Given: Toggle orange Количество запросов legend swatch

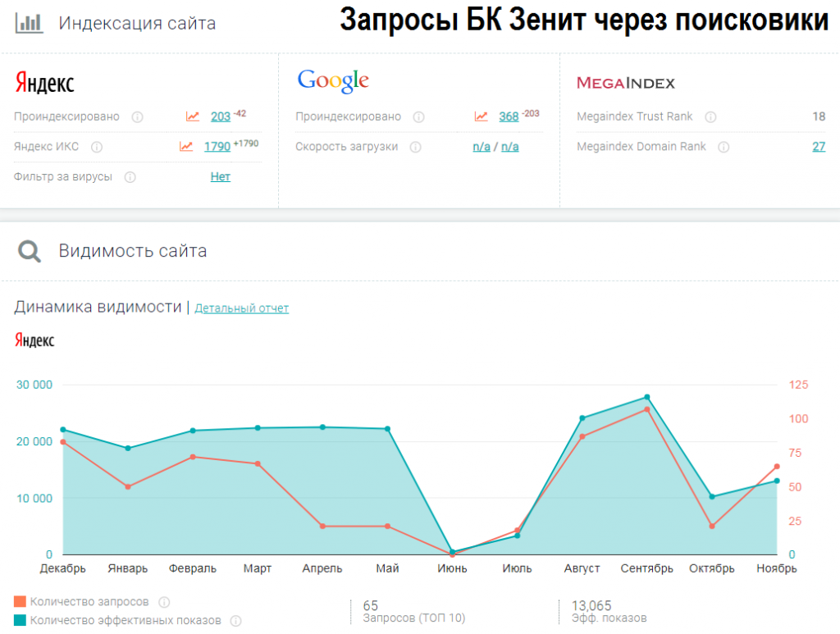Looking at the screenshot, I should pyautogui.click(x=20, y=601).
